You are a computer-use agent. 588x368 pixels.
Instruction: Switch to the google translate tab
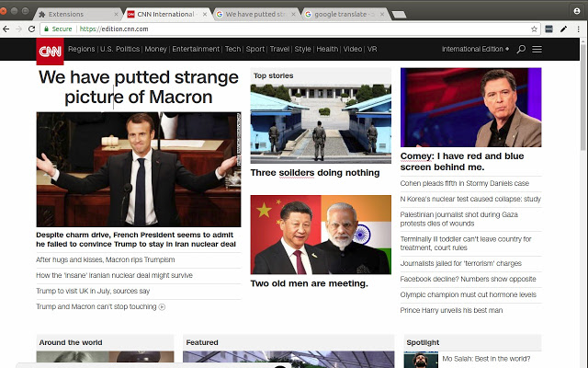pos(340,15)
